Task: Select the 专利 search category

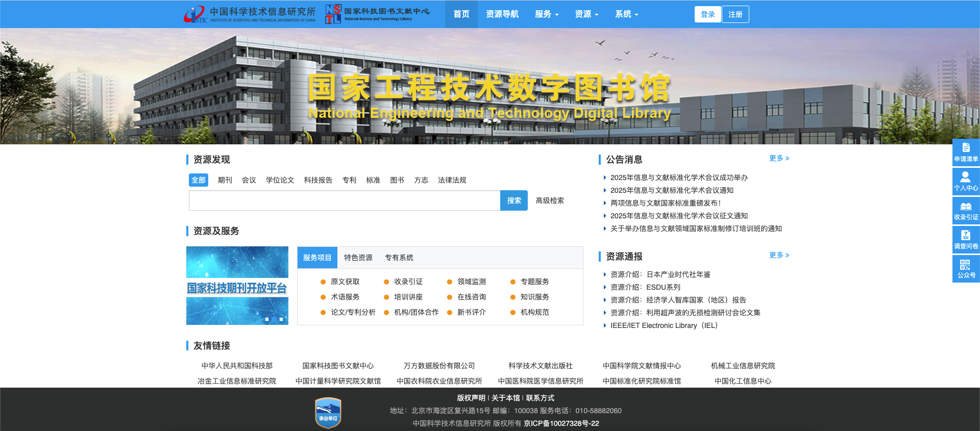Action: [x=349, y=180]
